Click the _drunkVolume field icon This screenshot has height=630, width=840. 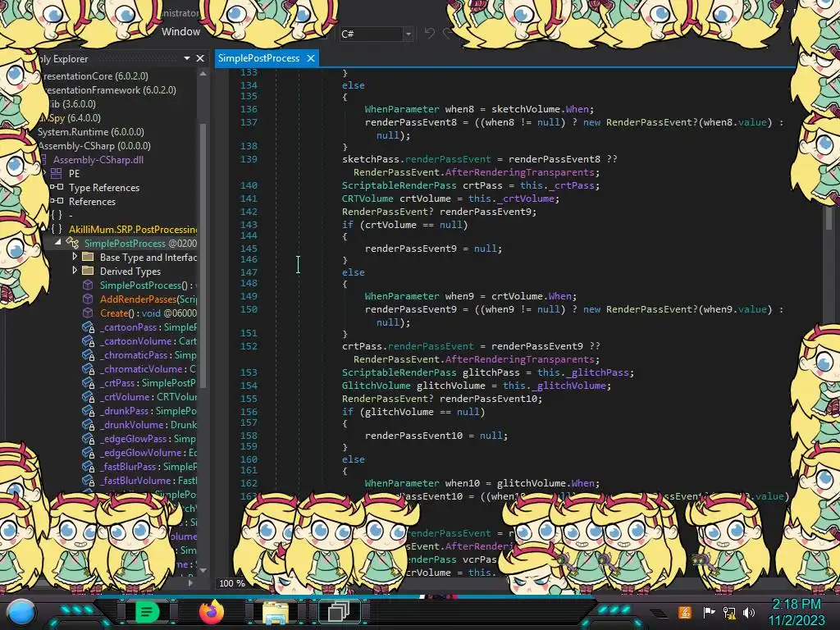[x=89, y=425]
